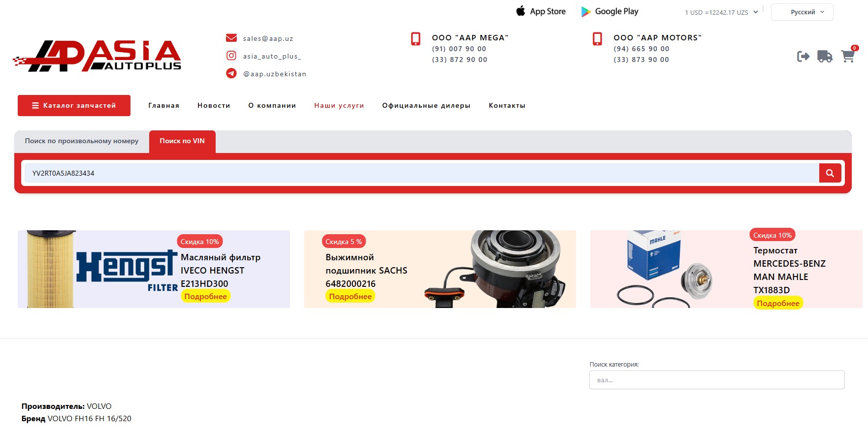Screen dimensions: 868x432
Task: Click the email envelope icon
Action: tap(231, 38)
